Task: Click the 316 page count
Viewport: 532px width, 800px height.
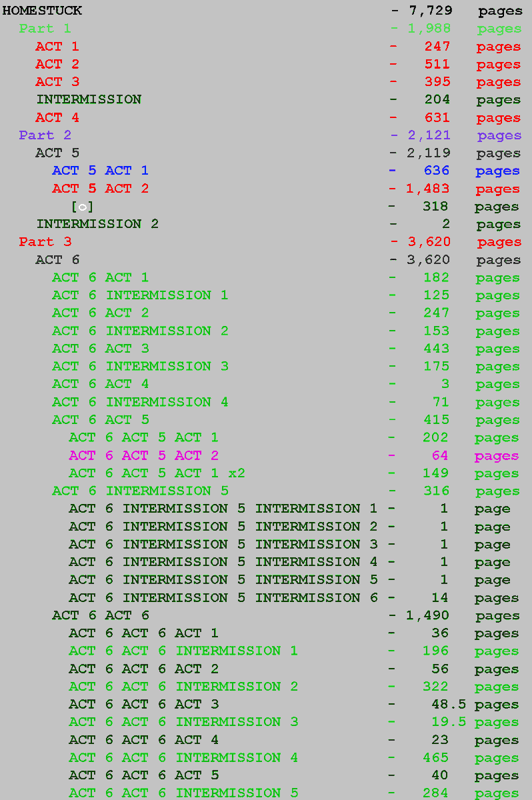Action: pos(437,491)
